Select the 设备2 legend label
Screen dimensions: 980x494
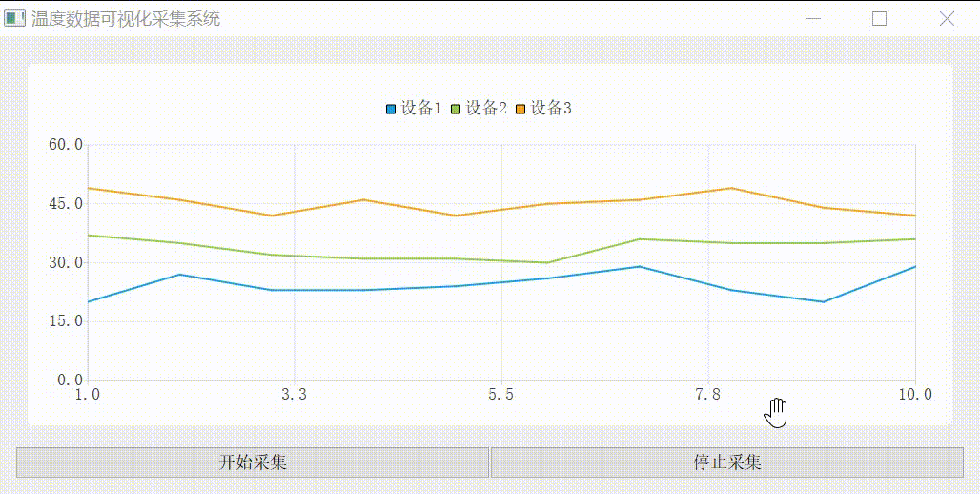(486, 109)
